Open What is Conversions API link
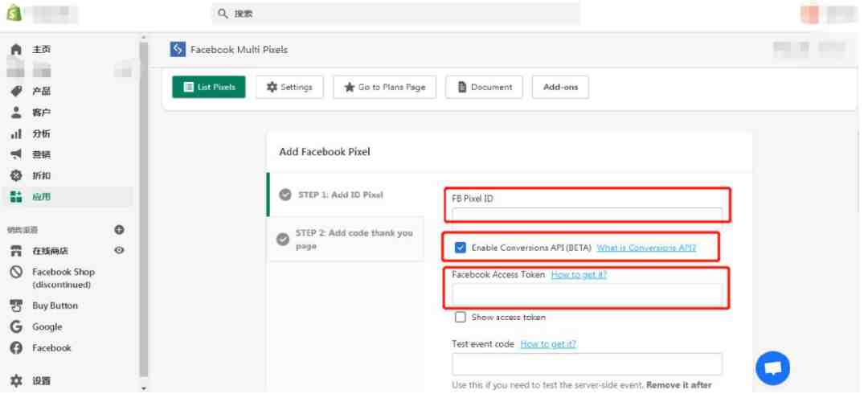The height and width of the screenshot is (394, 868). pyautogui.click(x=646, y=248)
